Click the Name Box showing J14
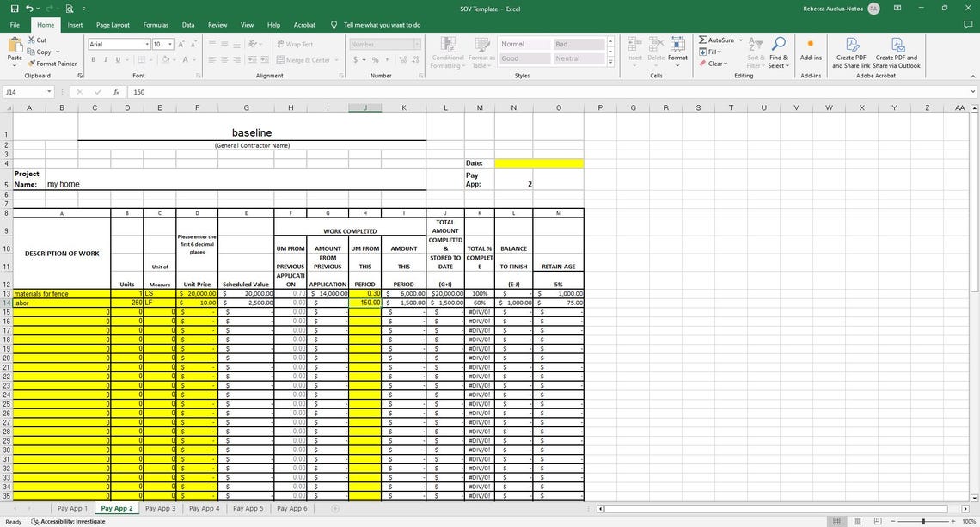 [28, 92]
